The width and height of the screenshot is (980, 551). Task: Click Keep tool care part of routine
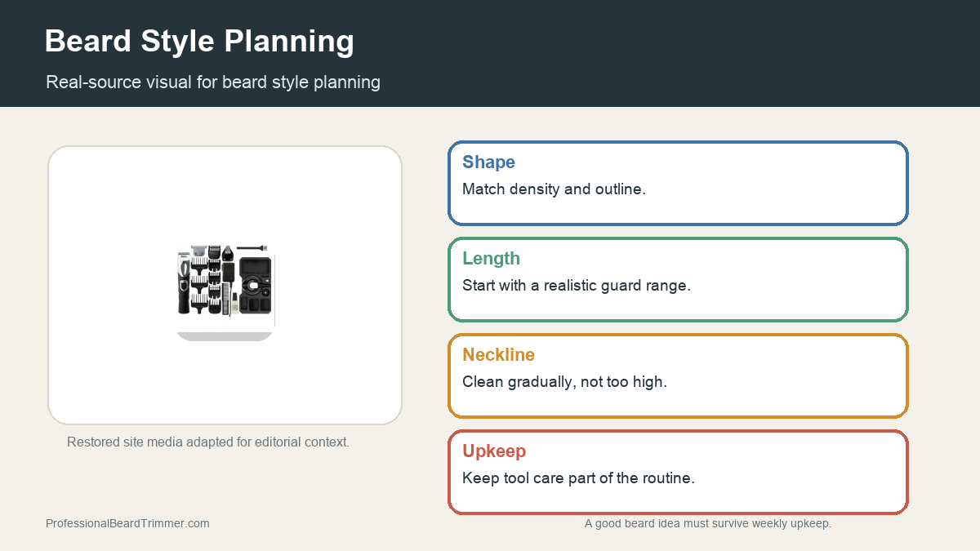(578, 478)
